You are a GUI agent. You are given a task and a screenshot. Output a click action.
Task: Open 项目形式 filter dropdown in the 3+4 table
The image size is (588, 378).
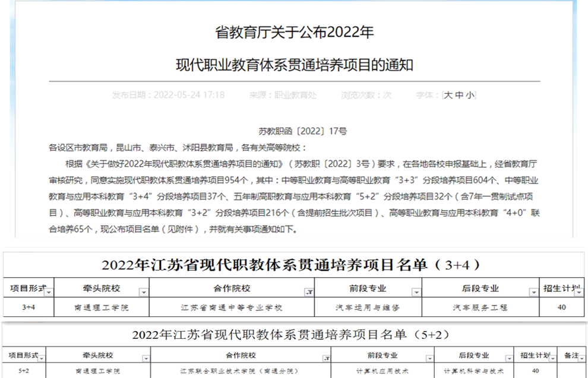pos(49,292)
